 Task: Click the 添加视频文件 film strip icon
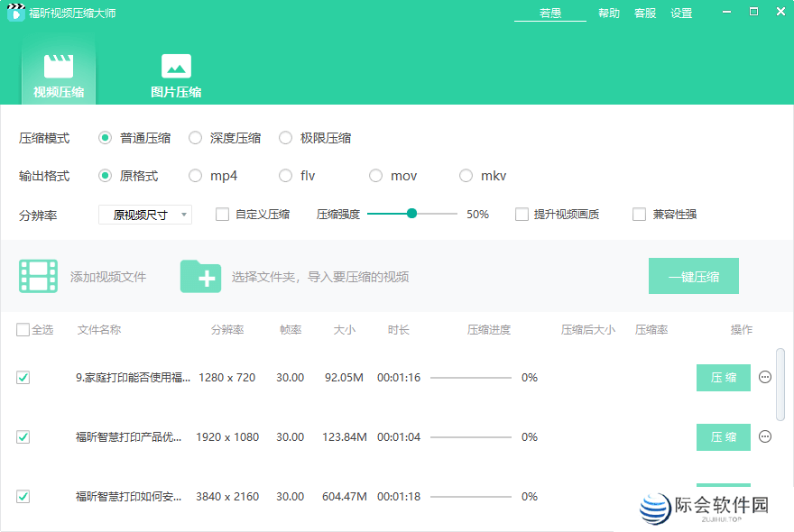tap(37, 276)
